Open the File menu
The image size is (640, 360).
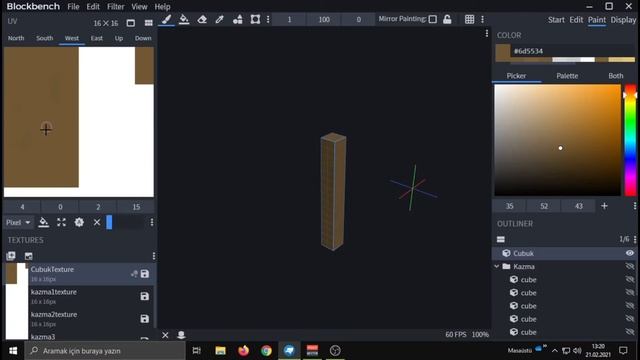click(73, 7)
